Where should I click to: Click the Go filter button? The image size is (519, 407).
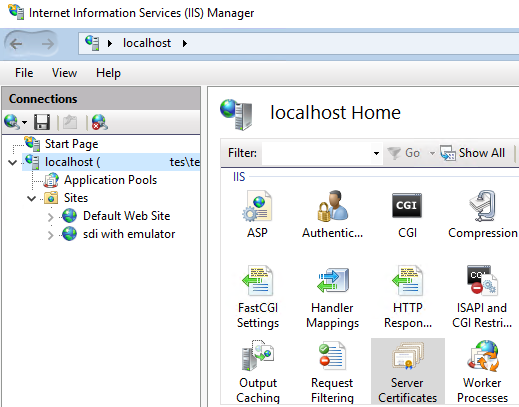point(404,153)
